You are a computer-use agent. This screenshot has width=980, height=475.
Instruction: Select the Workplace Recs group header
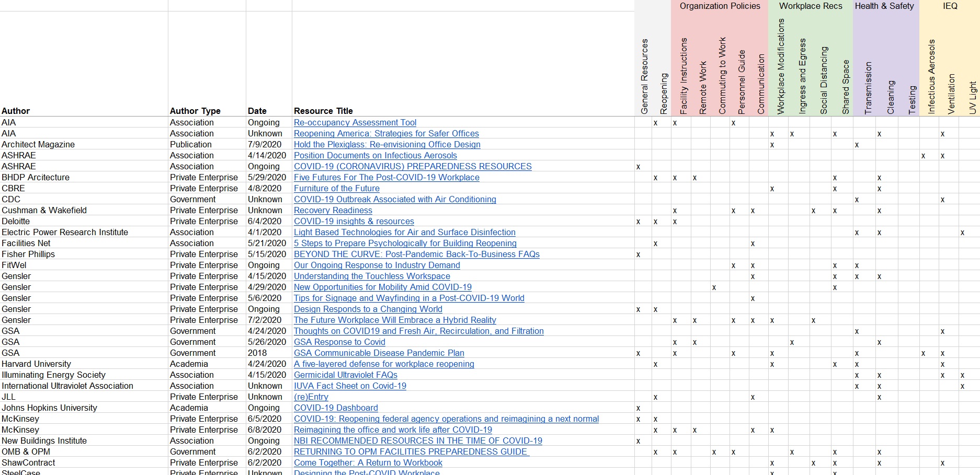811,6
